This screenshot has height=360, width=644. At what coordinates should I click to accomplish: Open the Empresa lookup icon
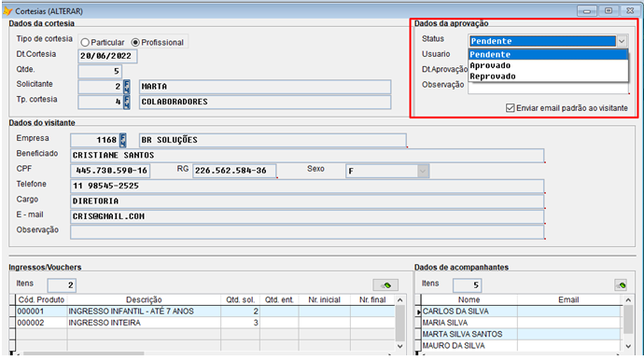pos(123,140)
